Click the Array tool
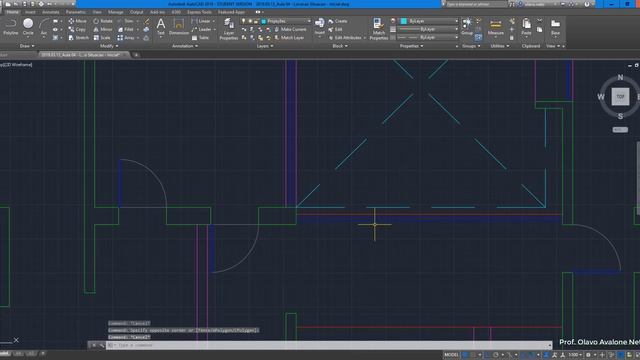The height and width of the screenshot is (360, 640). pos(126,38)
